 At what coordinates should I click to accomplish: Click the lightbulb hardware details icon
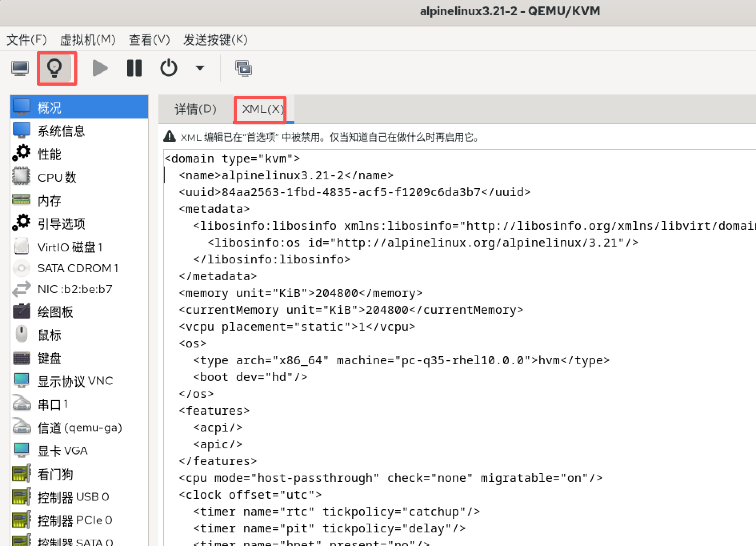(55, 68)
